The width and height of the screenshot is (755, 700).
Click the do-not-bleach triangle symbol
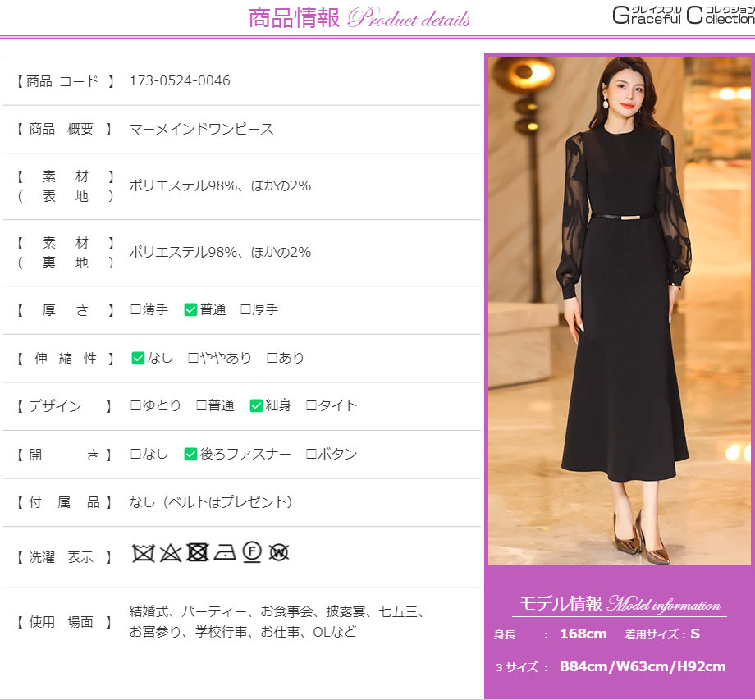[x=170, y=552]
